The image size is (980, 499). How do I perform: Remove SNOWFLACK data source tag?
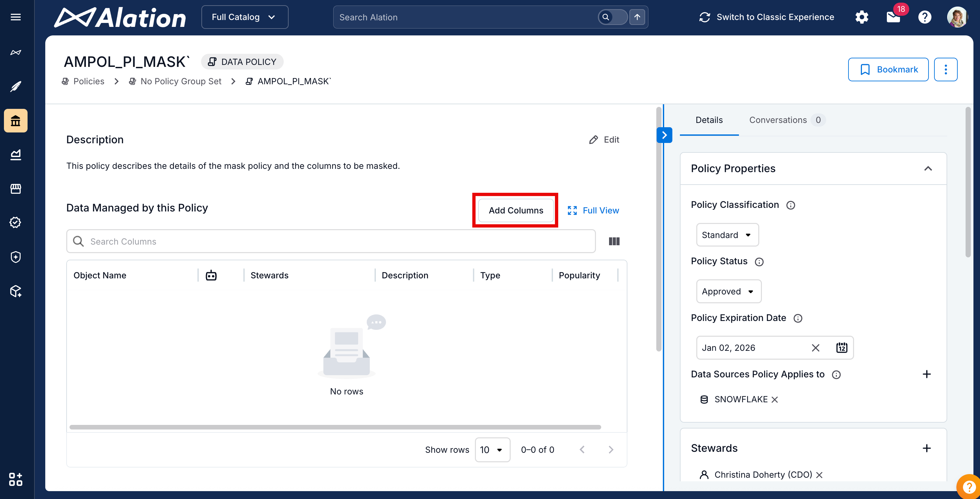coord(775,400)
